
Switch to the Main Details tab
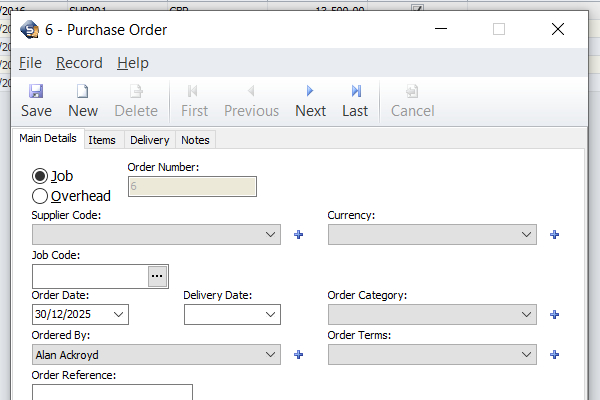tap(48, 138)
